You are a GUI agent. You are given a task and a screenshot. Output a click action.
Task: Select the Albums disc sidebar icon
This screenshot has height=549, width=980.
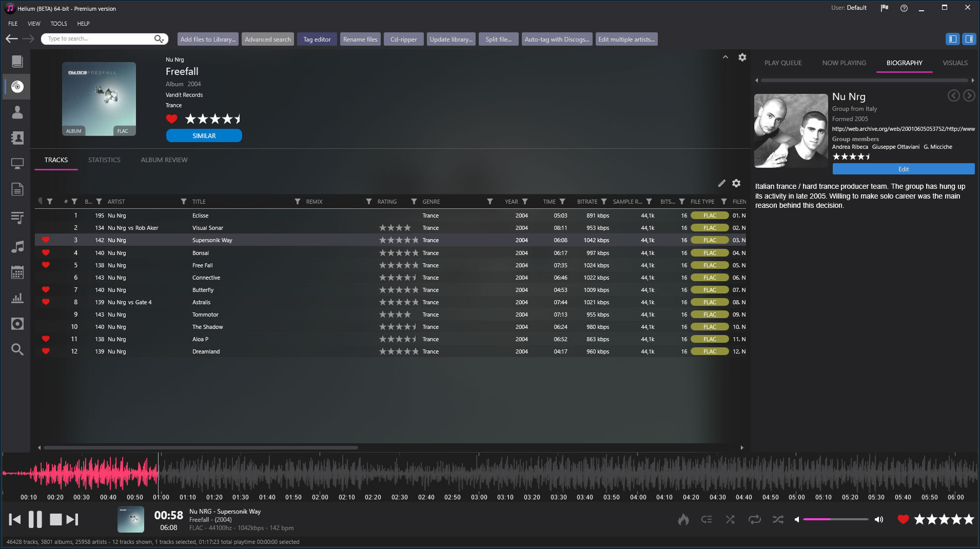(17, 87)
